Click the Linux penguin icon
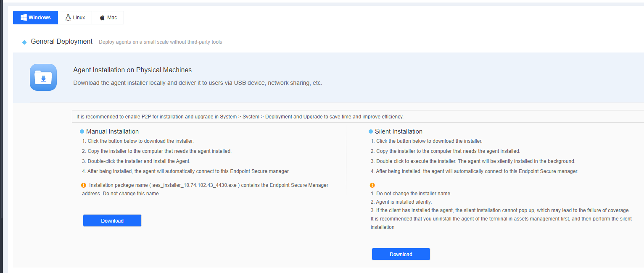644x273 pixels. click(68, 18)
